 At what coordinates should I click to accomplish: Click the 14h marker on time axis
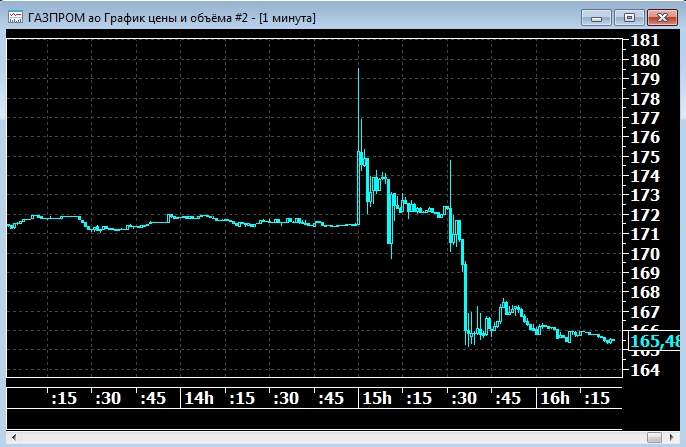tap(198, 398)
